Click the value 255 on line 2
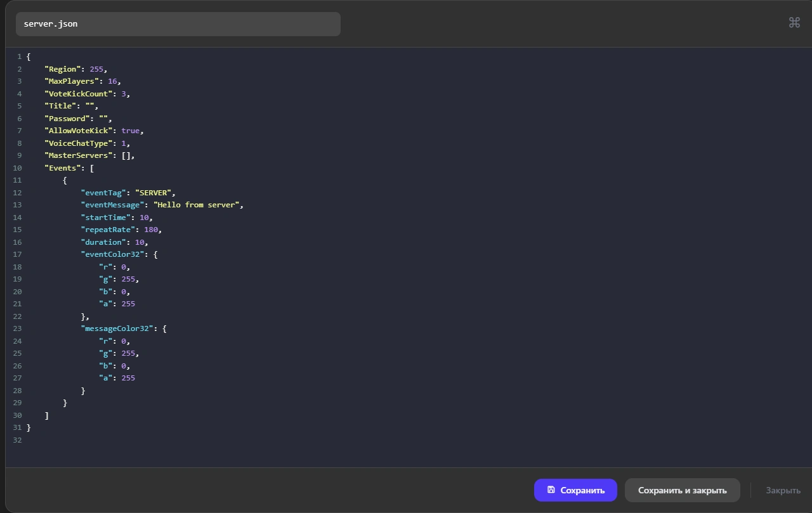This screenshot has width=812, height=513. 96,69
